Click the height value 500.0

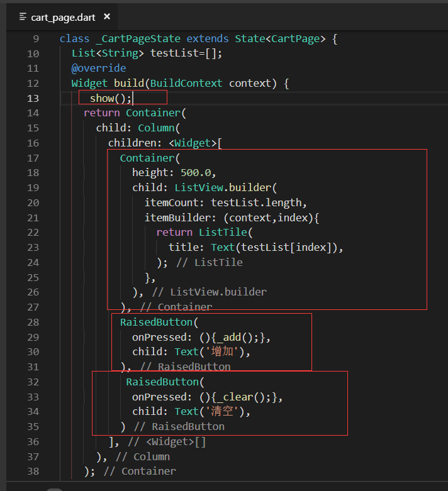[196, 173]
